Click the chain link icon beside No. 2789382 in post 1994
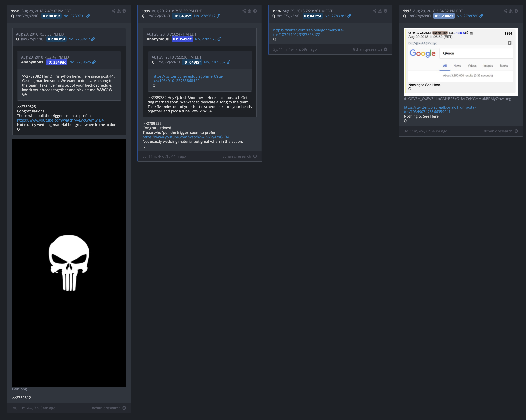 [x=349, y=16]
